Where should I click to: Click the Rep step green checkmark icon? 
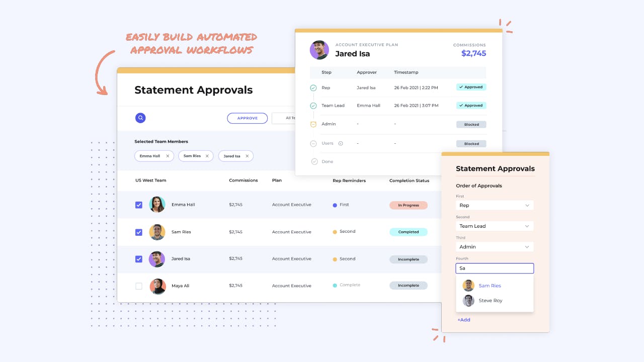[x=313, y=87]
